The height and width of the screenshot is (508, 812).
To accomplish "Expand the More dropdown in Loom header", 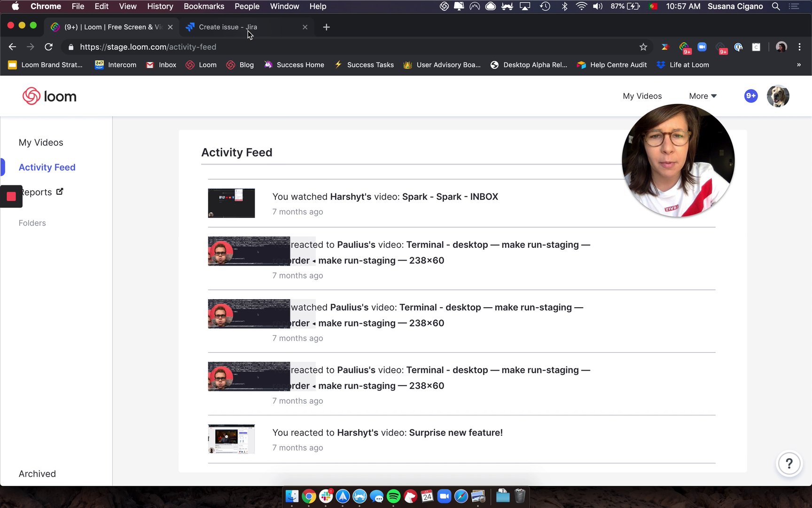I will tap(703, 96).
